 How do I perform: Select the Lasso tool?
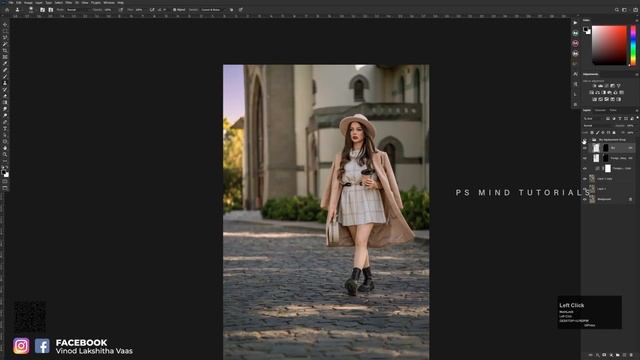tap(5, 37)
